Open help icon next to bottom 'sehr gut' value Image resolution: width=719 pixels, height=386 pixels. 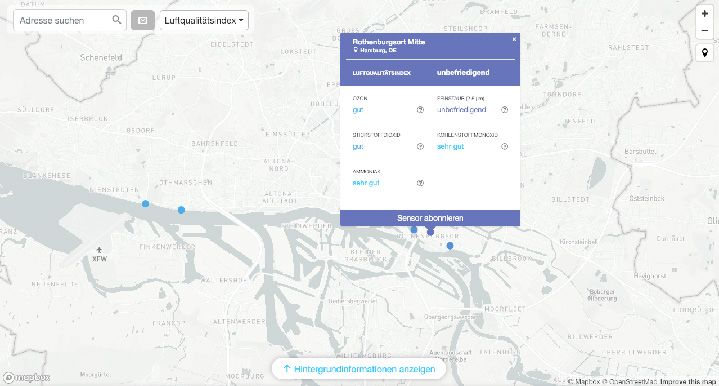pos(420,182)
